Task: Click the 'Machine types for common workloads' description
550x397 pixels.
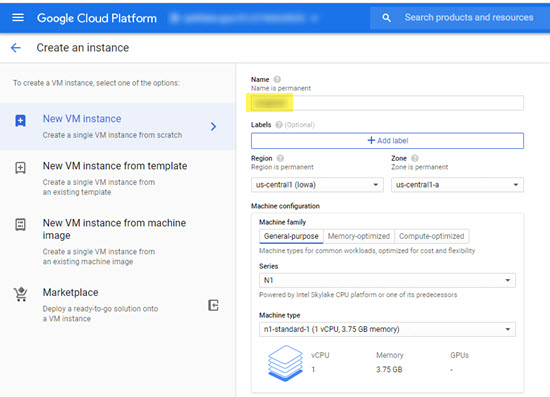Action: click(367, 251)
